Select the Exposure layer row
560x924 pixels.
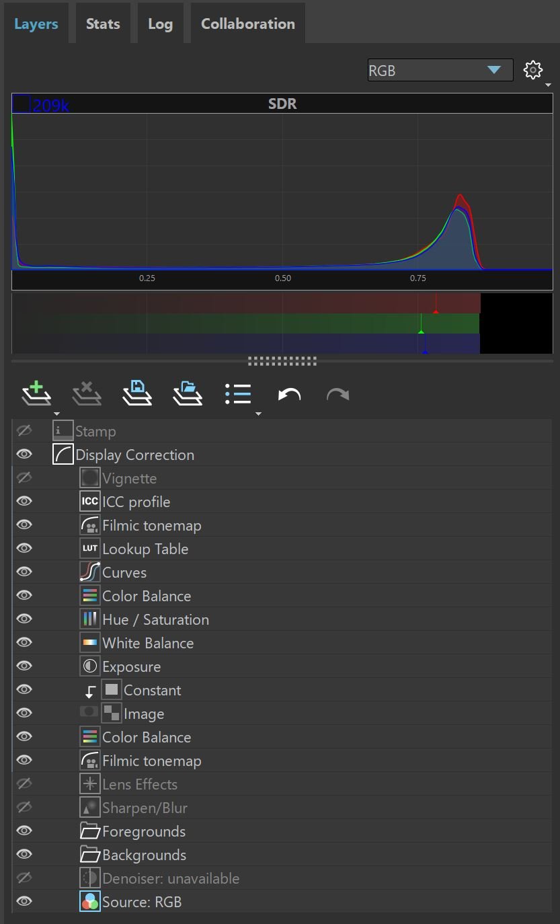point(282,666)
